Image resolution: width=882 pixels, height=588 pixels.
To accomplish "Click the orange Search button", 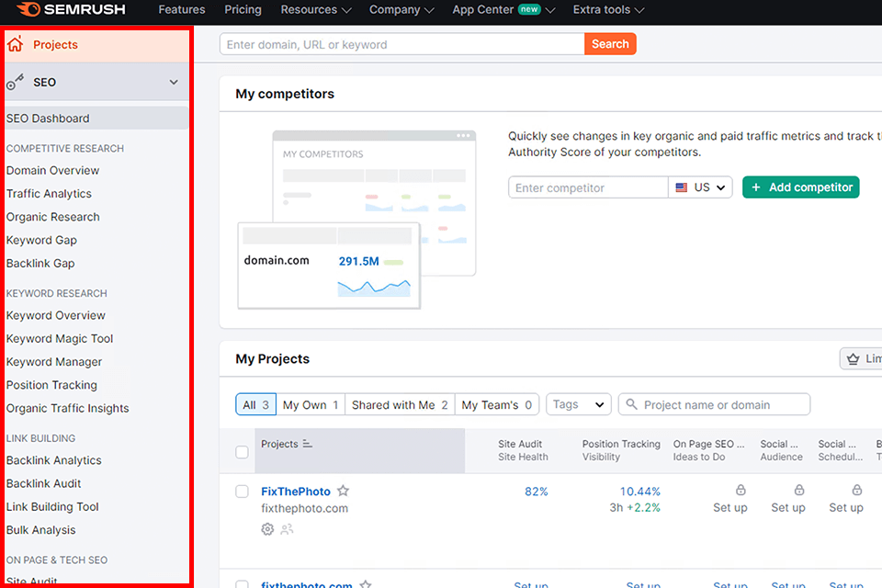I will (x=610, y=44).
